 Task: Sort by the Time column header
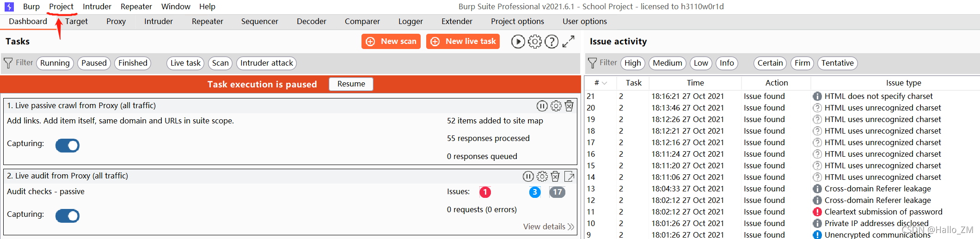pos(695,83)
